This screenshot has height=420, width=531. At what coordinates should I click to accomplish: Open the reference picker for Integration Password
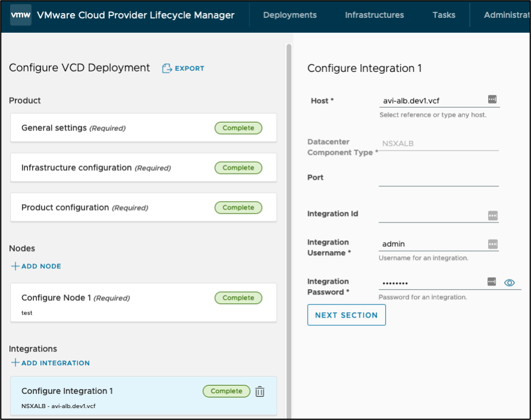pos(492,281)
